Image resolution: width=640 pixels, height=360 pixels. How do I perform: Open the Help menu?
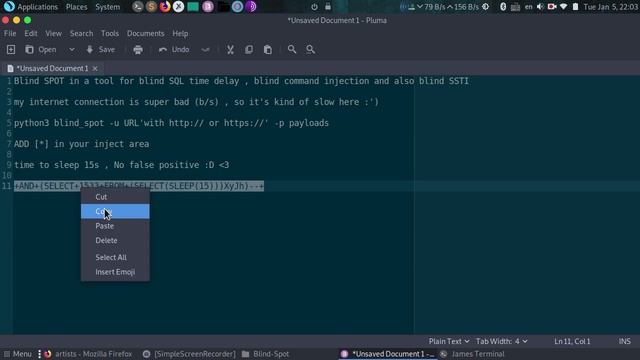(180, 33)
